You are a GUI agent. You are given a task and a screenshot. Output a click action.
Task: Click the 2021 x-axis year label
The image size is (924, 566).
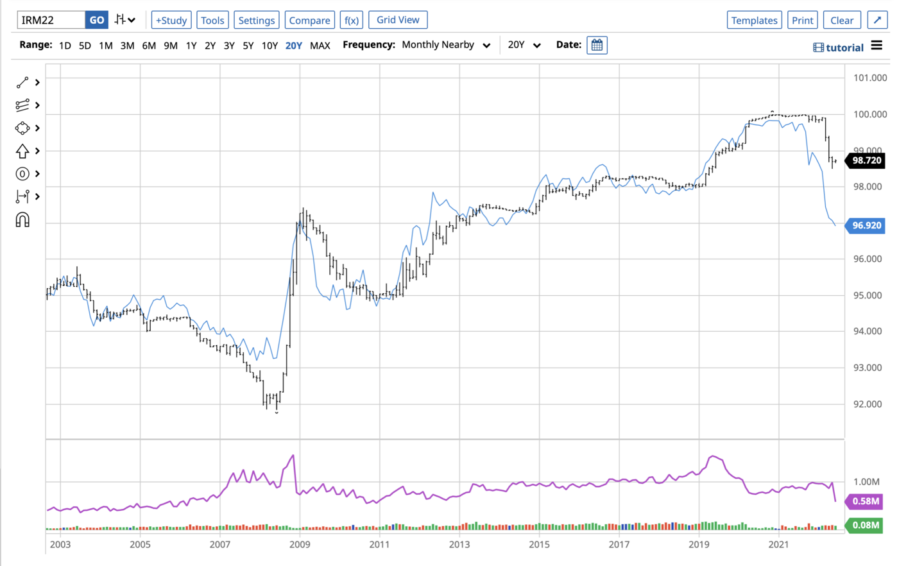(x=778, y=544)
